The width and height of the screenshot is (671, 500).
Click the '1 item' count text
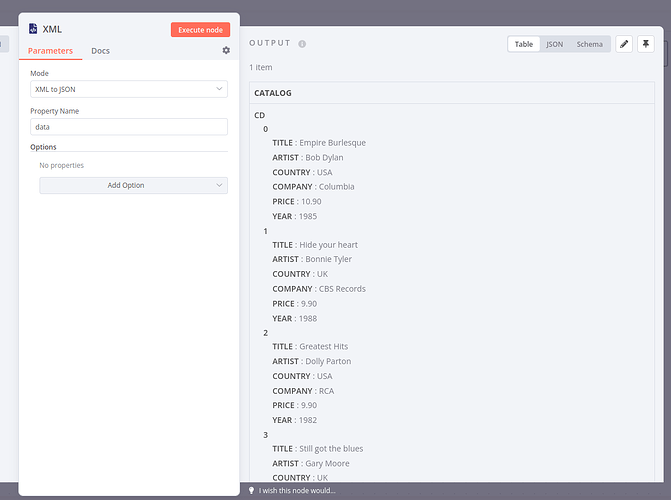tap(261, 67)
